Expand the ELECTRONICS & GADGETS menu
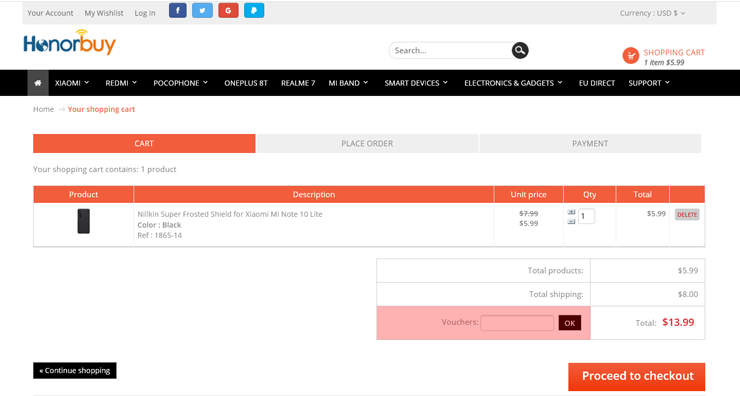The width and height of the screenshot is (740, 396). pos(513,83)
